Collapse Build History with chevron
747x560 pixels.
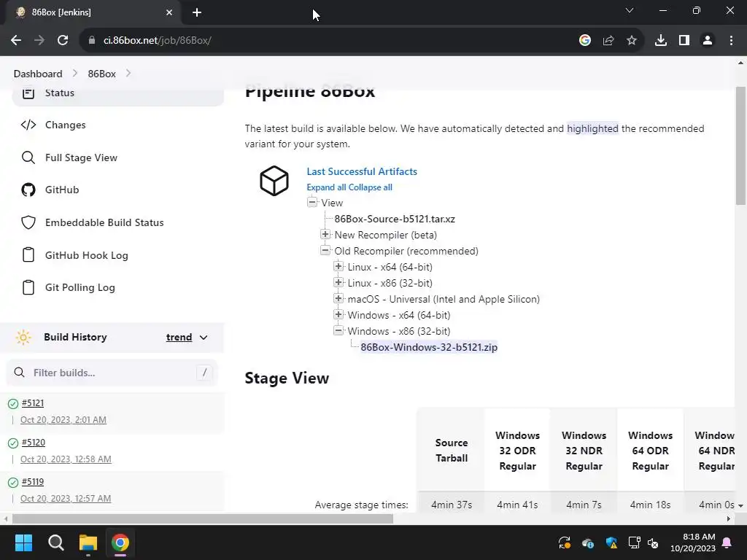[x=204, y=337]
